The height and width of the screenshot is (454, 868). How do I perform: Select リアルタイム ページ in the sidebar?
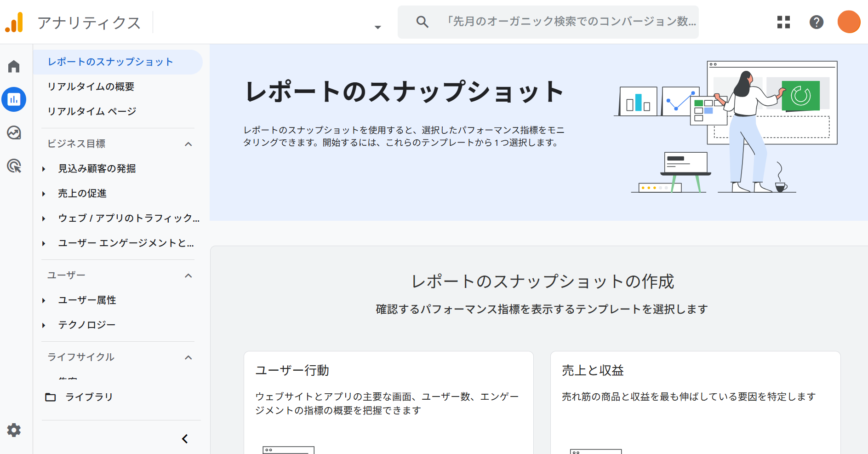point(92,111)
